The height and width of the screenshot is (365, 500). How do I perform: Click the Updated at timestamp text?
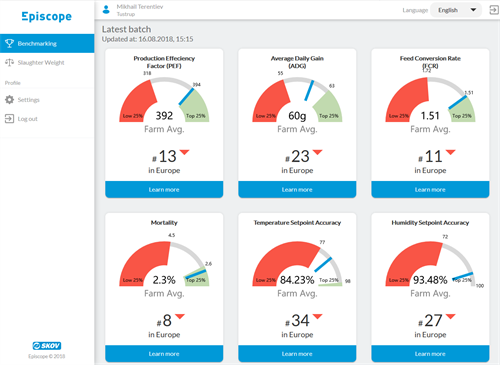pos(147,39)
